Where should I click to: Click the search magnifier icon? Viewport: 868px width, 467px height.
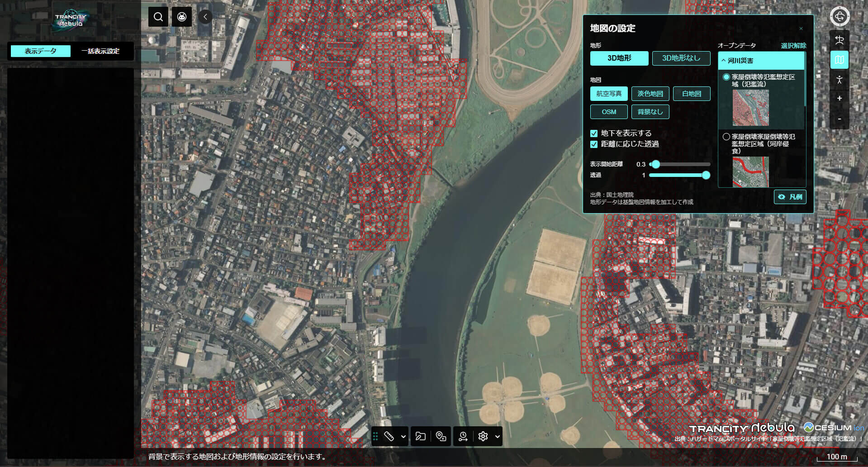point(158,17)
